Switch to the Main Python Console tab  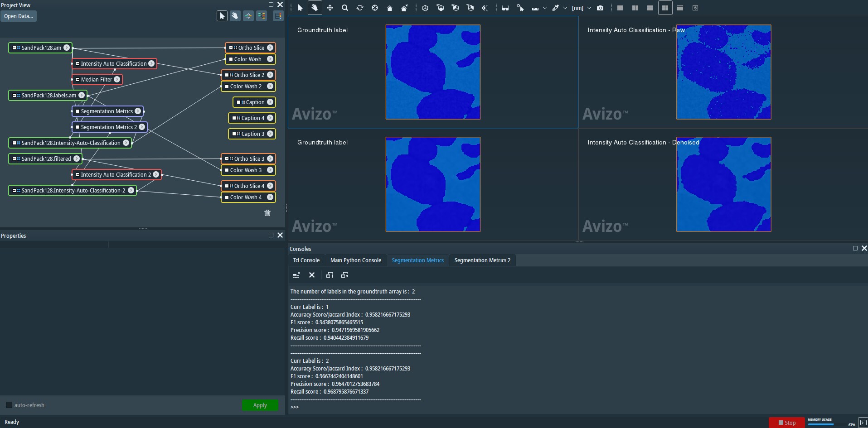(x=355, y=260)
